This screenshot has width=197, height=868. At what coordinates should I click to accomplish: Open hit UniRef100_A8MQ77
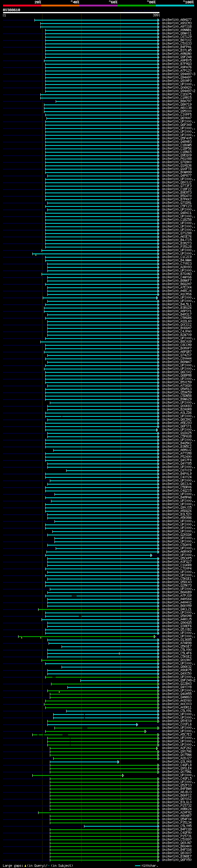click(176, 20)
